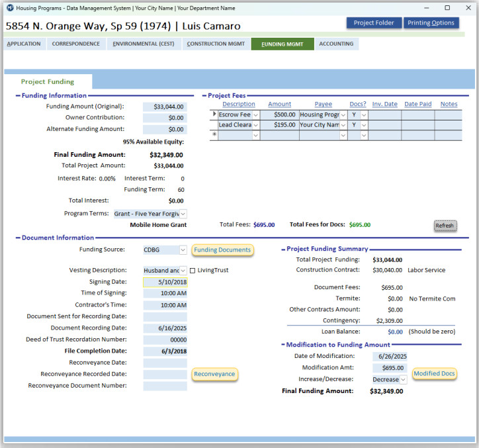
Task: Click the $195.00 Lead Clearance amount cell
Action: coord(279,125)
